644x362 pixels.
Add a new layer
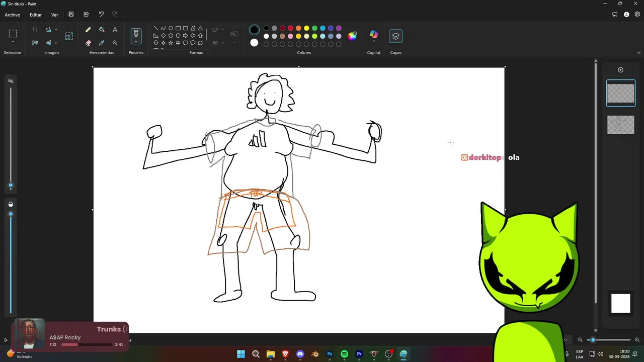pyautogui.click(x=620, y=70)
